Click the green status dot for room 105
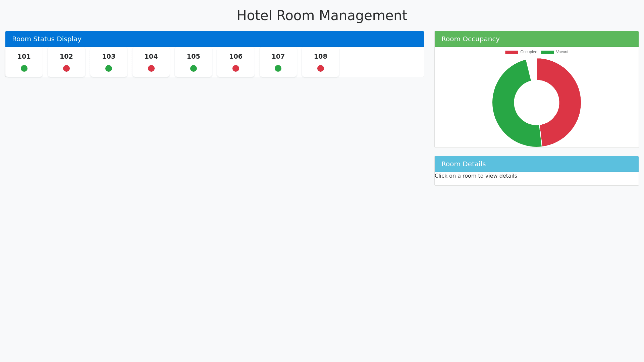This screenshot has width=644, height=362. click(x=193, y=68)
